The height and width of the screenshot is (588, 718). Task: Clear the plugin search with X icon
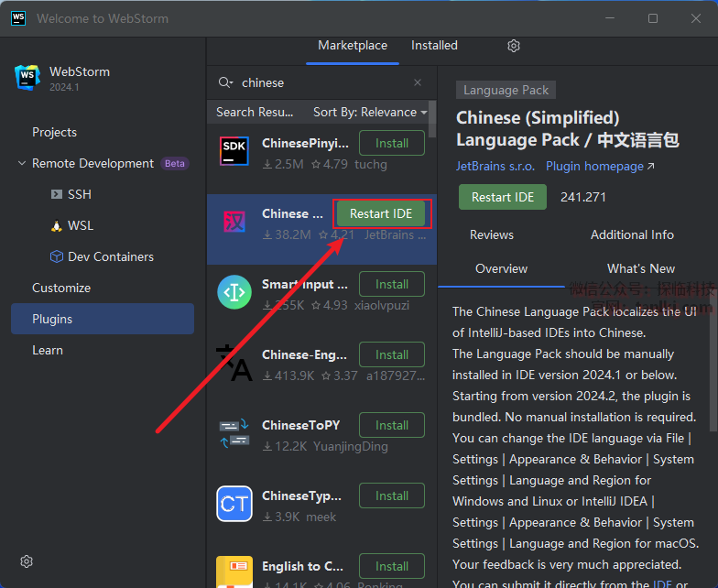418,82
